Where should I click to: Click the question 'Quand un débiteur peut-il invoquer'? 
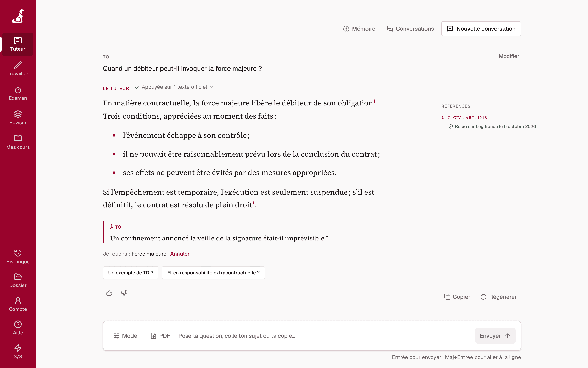tap(182, 68)
